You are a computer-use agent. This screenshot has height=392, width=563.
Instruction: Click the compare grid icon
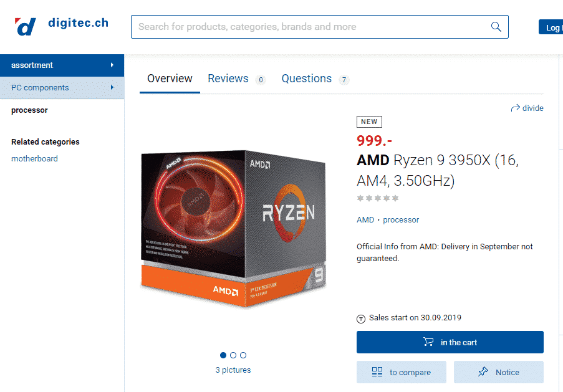tap(377, 372)
